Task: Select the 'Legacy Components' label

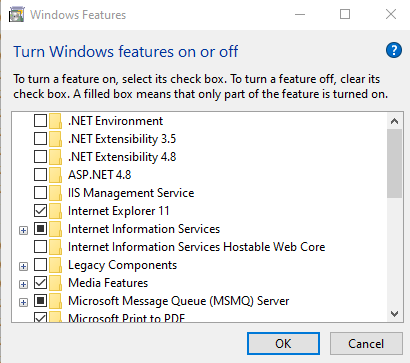Action: click(x=122, y=265)
